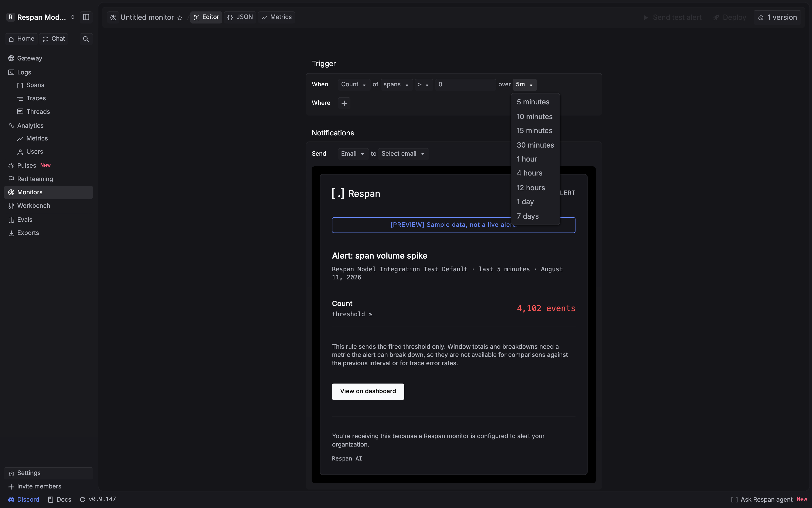Switch to the Metrics tab in header

click(277, 18)
